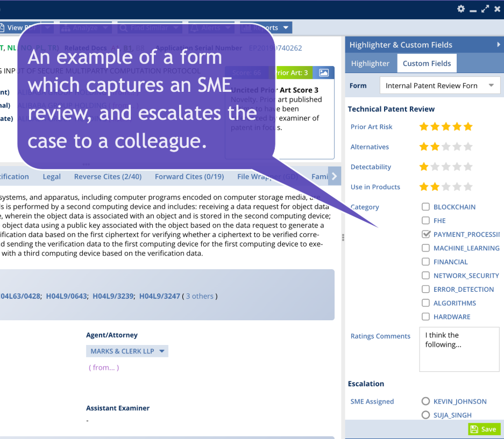
Task: Check the NETWORK_SECURITY category checkbox
Action: coord(425,276)
